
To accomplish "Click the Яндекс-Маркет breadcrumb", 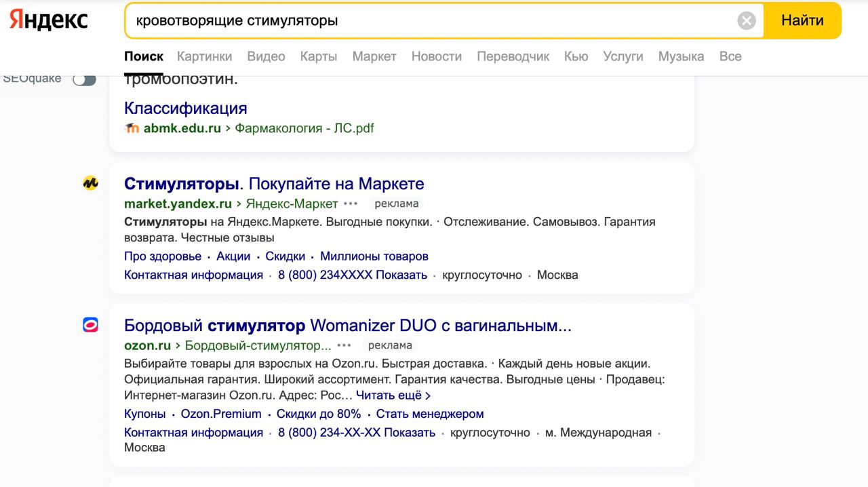I will [292, 203].
